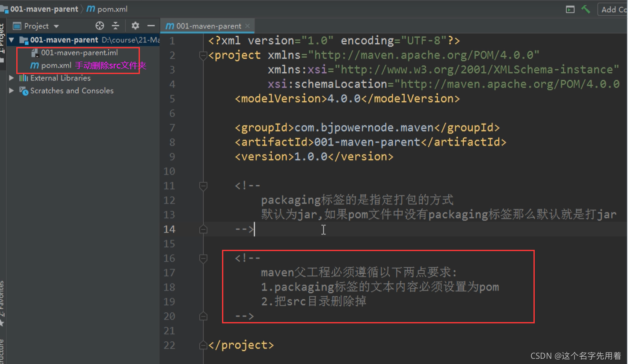Click the modelVersion 4.0.0 text
This screenshot has width=628, height=364.
344,98
